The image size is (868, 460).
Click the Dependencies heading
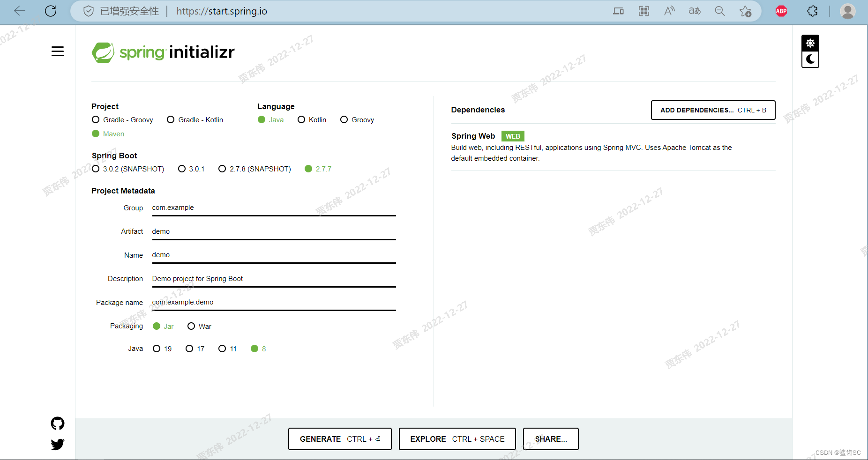478,110
